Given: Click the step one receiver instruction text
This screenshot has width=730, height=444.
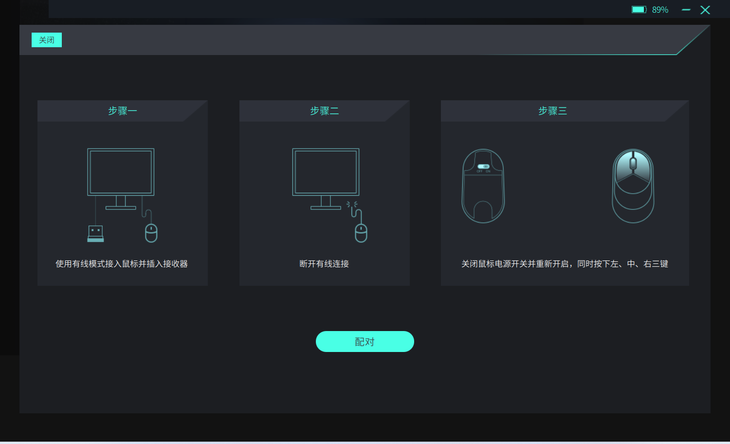Looking at the screenshot, I should 122,264.
